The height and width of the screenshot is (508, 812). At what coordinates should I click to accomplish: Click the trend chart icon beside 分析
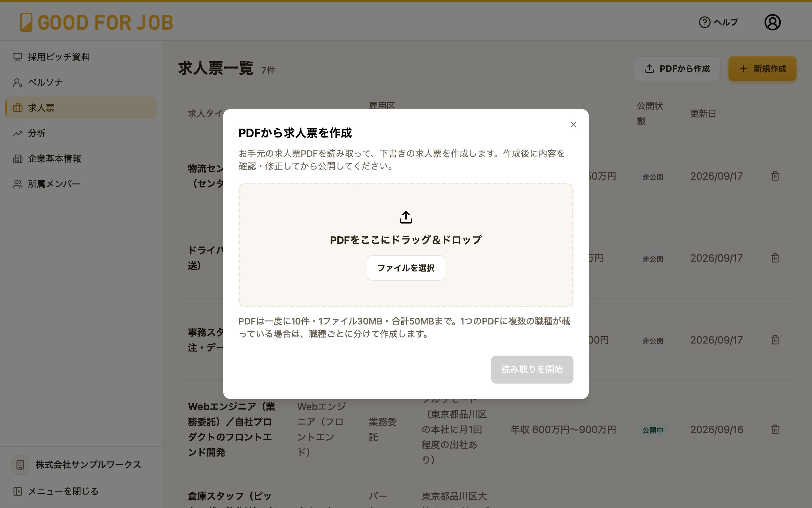[17, 133]
